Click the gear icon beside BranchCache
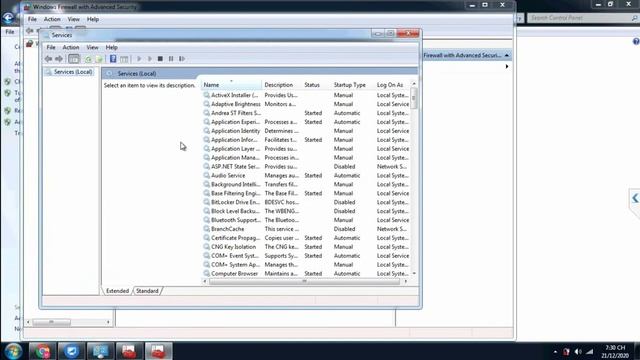Viewport: 640px width, 360px height. pyautogui.click(x=207, y=229)
